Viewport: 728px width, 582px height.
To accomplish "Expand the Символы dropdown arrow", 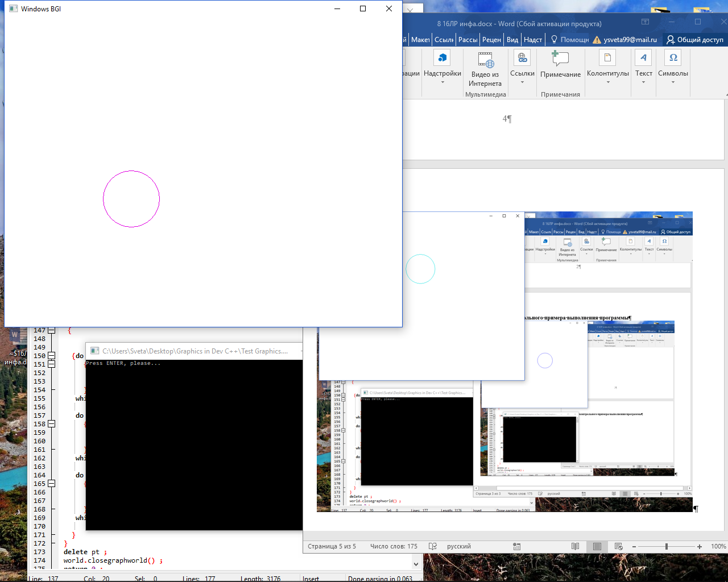I will click(x=673, y=82).
